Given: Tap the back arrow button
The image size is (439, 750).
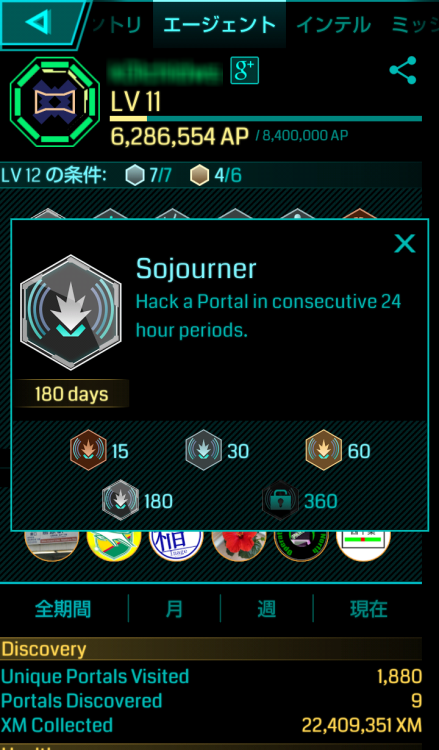Looking at the screenshot, I should pos(42,22).
